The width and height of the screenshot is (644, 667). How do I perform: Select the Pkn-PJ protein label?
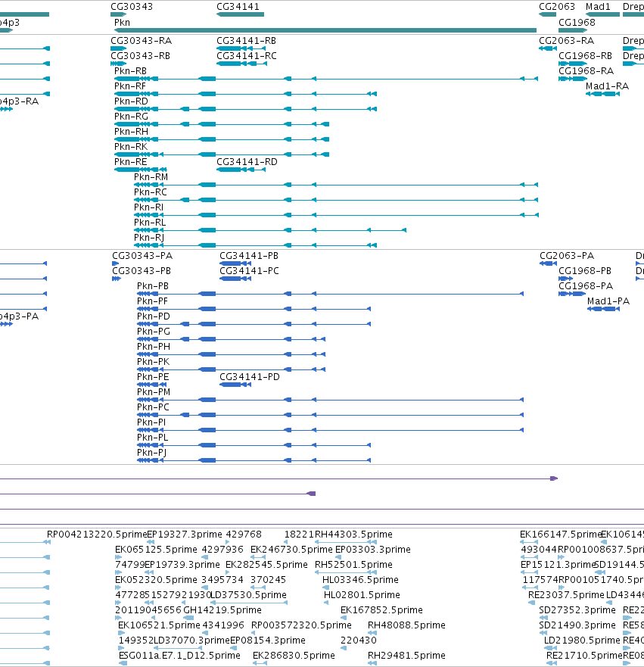click(x=151, y=453)
